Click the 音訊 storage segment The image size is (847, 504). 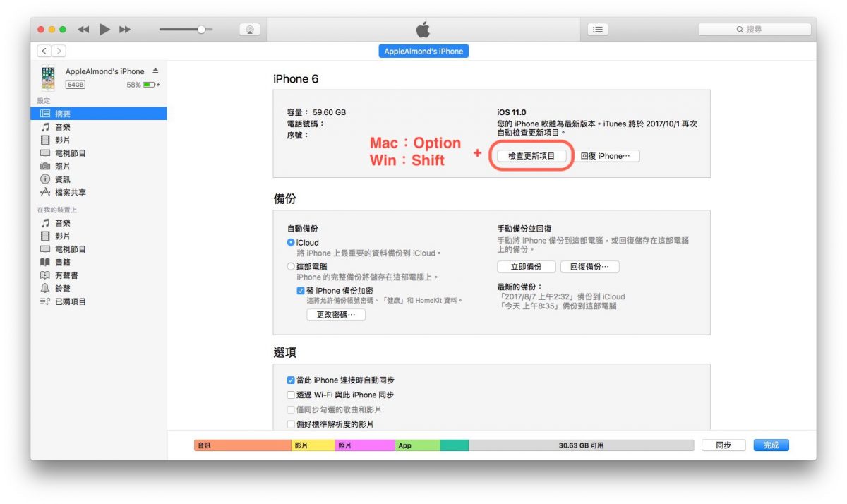[x=243, y=445]
